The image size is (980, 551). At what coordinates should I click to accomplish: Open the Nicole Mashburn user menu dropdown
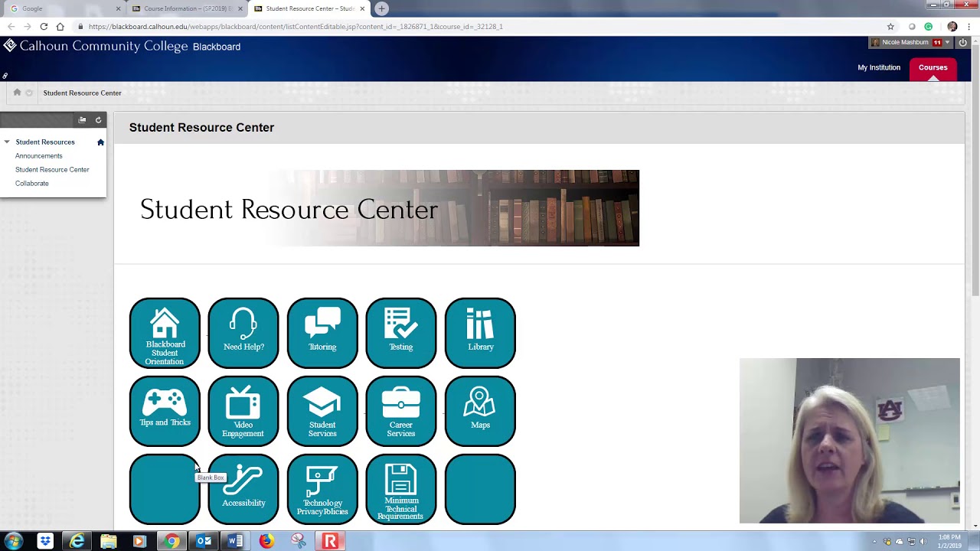coord(947,43)
